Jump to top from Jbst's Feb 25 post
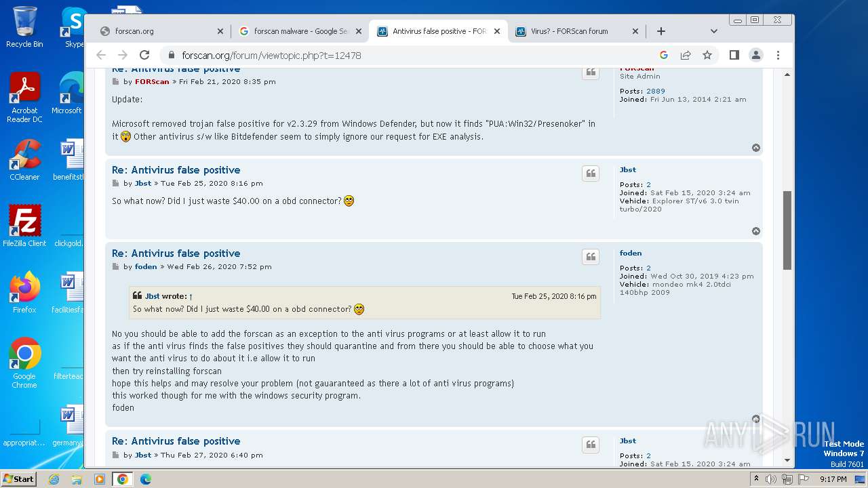The image size is (868, 488). click(x=756, y=231)
